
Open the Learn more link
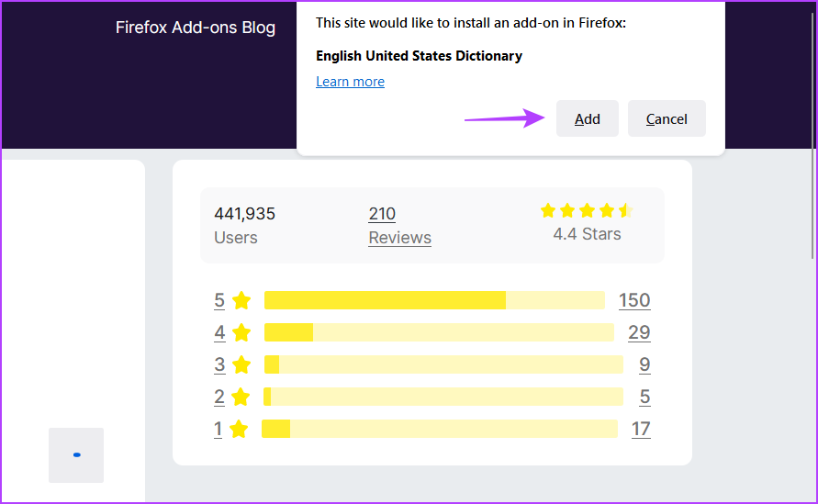tap(350, 82)
